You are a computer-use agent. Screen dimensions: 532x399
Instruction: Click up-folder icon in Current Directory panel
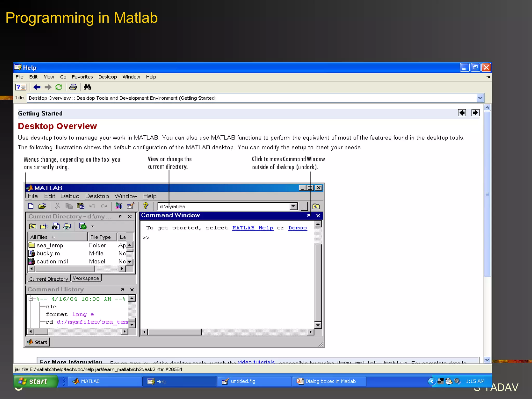[x=33, y=227]
